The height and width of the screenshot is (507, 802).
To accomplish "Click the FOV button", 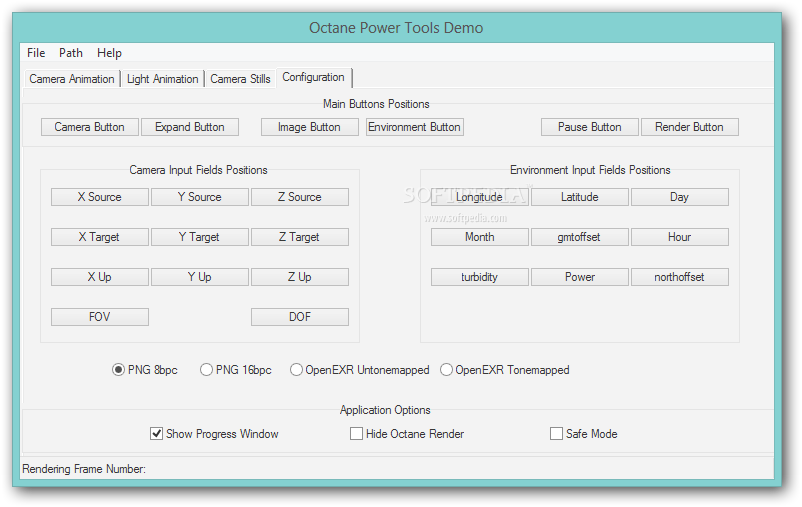I will coord(100,317).
